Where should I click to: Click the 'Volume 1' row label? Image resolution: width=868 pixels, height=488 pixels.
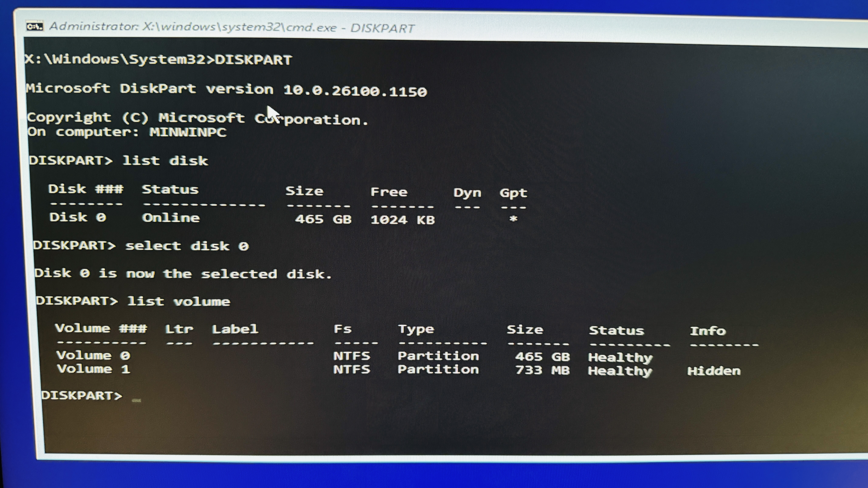[93, 369]
